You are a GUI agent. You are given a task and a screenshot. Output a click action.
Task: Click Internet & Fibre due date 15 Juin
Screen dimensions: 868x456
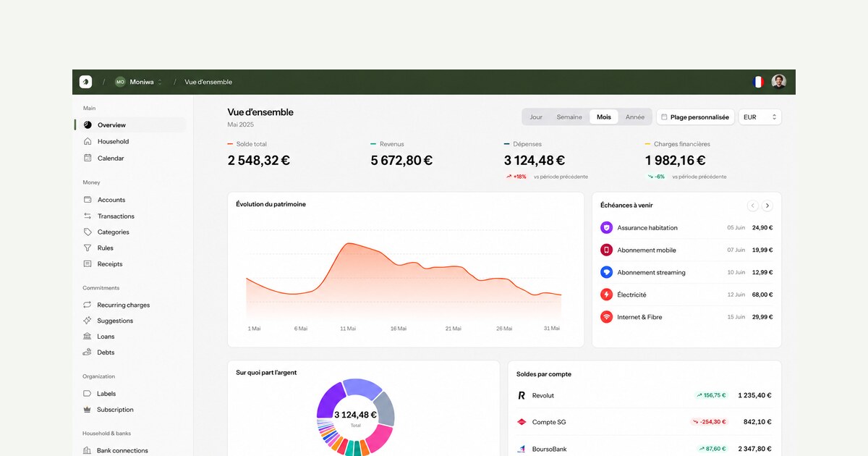point(736,317)
